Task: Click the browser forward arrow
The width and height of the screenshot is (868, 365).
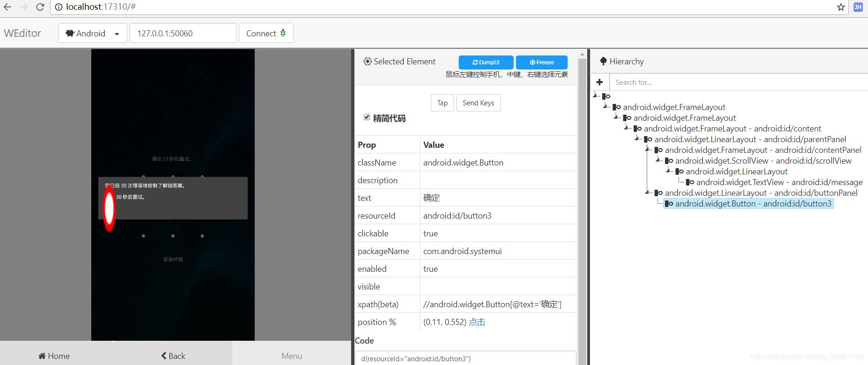Action: (x=24, y=7)
